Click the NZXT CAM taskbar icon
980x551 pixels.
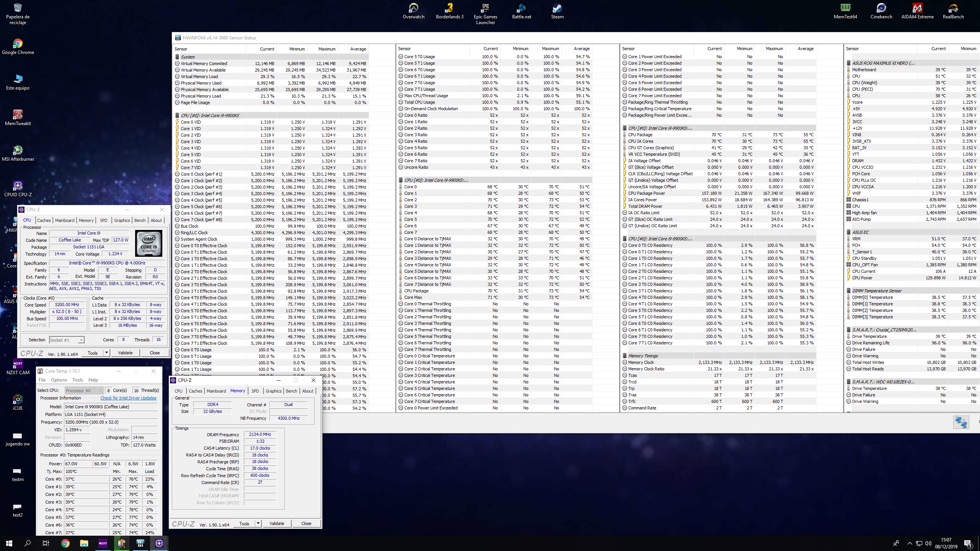tap(103, 543)
